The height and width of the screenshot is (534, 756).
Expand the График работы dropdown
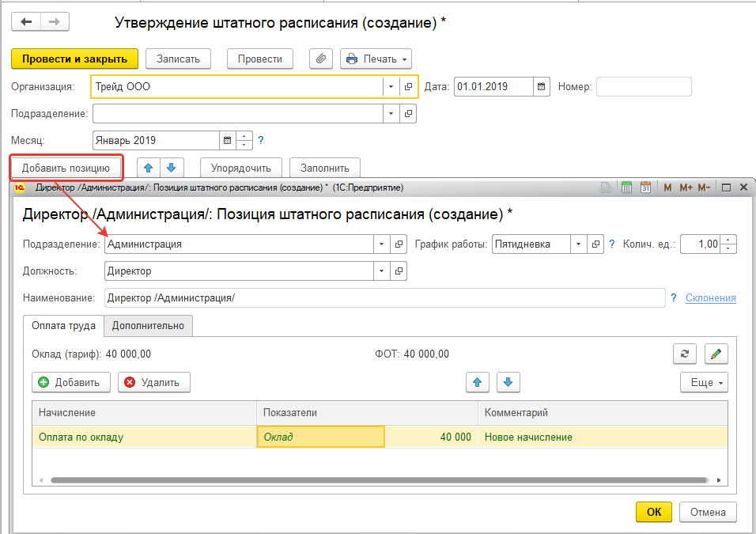580,244
